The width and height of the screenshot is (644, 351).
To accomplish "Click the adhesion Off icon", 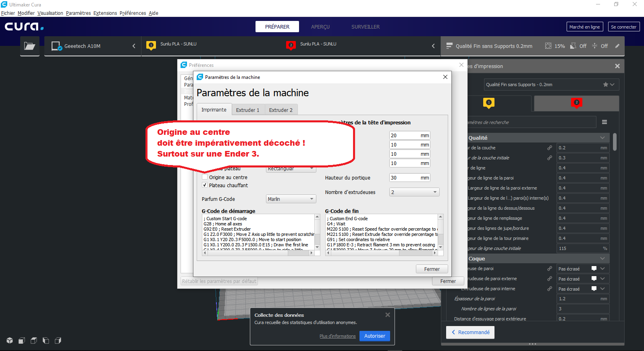I will tap(594, 46).
